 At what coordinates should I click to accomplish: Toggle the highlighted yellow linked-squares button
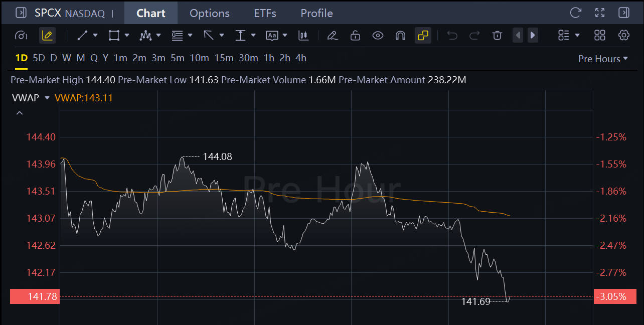pyautogui.click(x=423, y=35)
